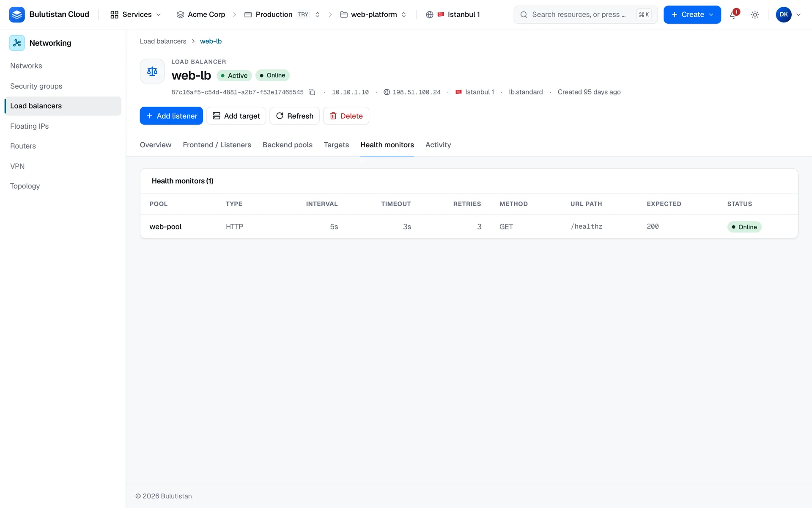Image resolution: width=812 pixels, height=508 pixels.
Task: Open the Acme Corp organization selector
Action: pyautogui.click(x=201, y=15)
